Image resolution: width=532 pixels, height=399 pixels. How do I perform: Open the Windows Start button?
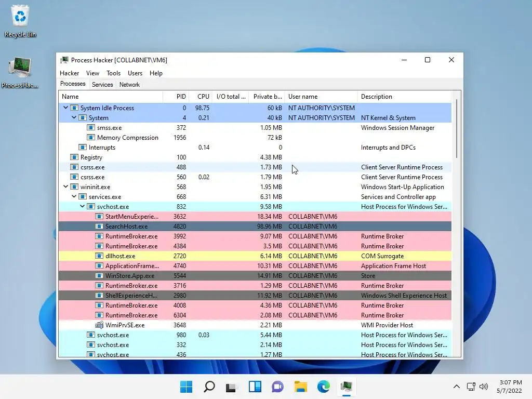click(186, 387)
